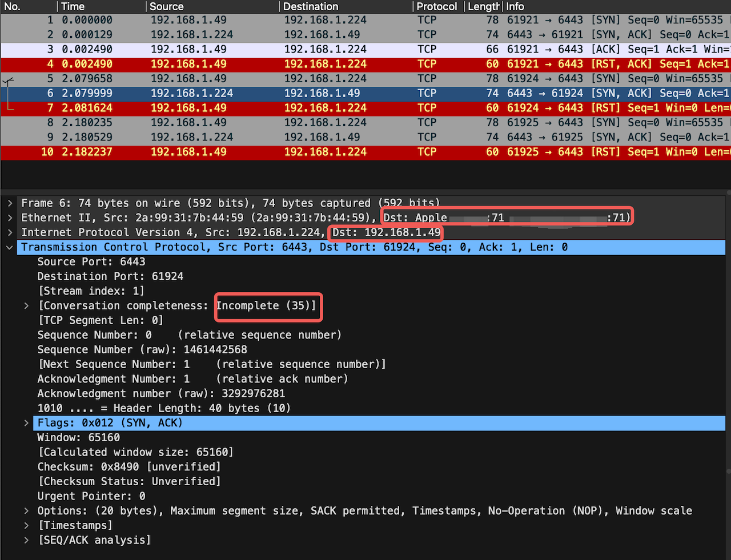Click the Destination column header
The image size is (731, 560).
coord(311,7)
